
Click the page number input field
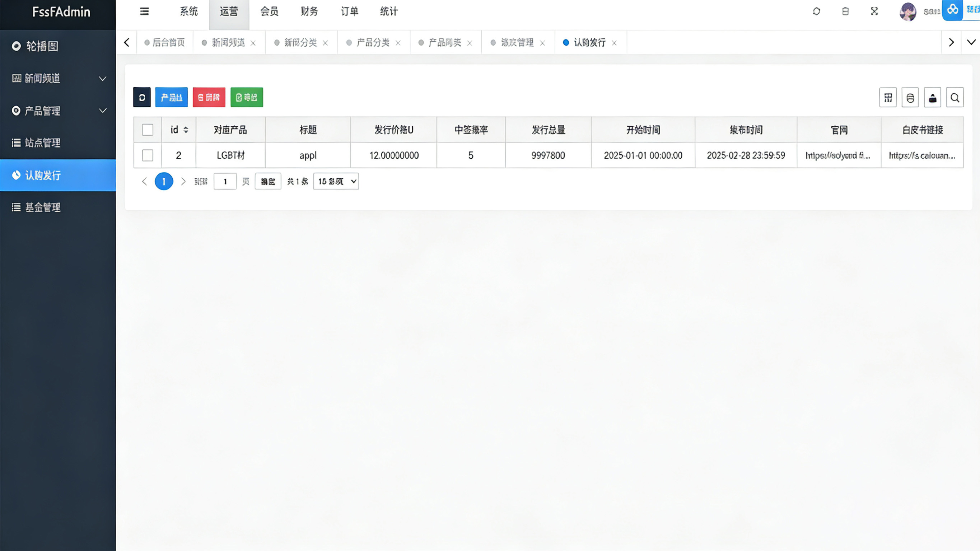[225, 182]
